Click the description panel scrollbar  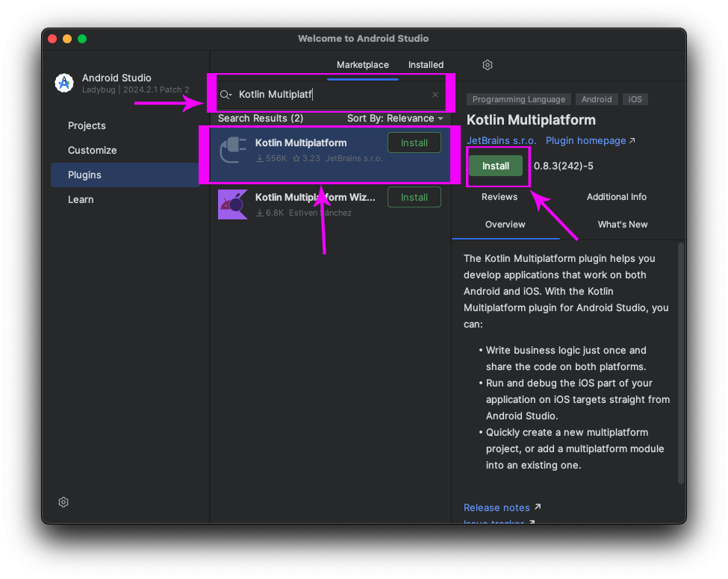(681, 363)
